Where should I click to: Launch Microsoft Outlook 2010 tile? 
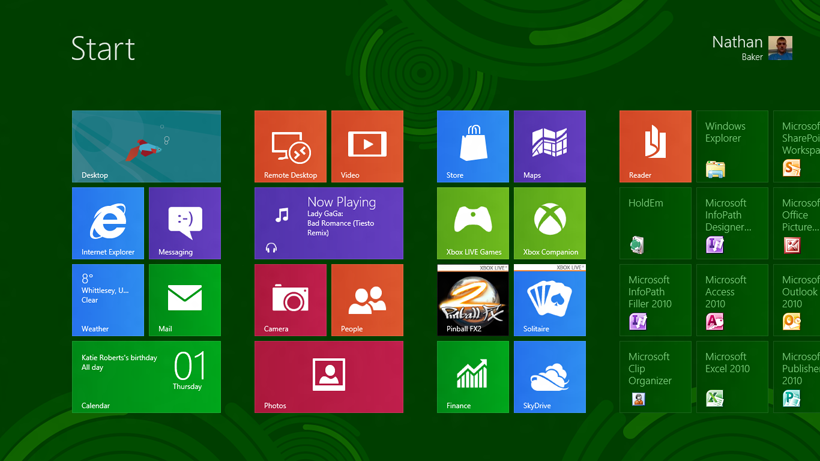pyautogui.click(x=796, y=300)
